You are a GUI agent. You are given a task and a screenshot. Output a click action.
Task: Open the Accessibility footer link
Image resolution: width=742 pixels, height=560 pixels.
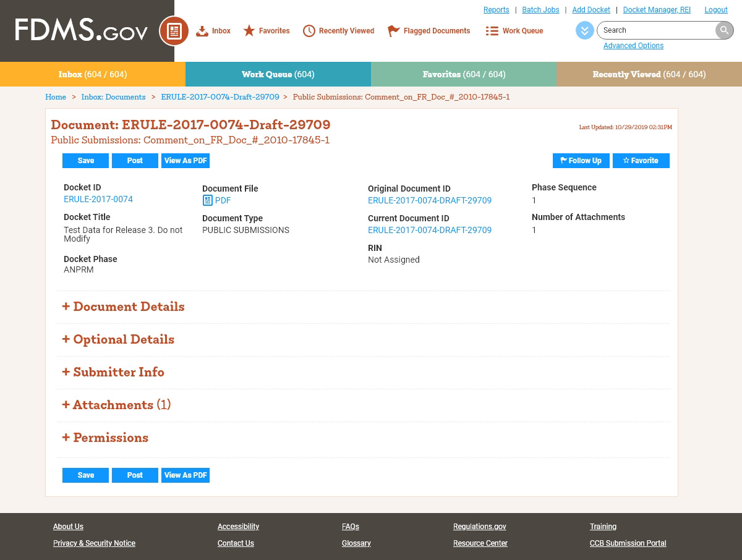238,527
